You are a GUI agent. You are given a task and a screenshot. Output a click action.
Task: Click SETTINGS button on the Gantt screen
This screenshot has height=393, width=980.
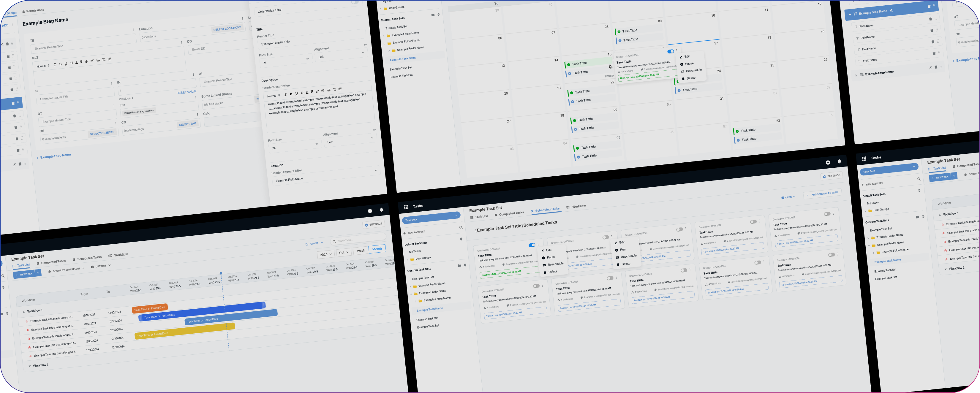(374, 224)
